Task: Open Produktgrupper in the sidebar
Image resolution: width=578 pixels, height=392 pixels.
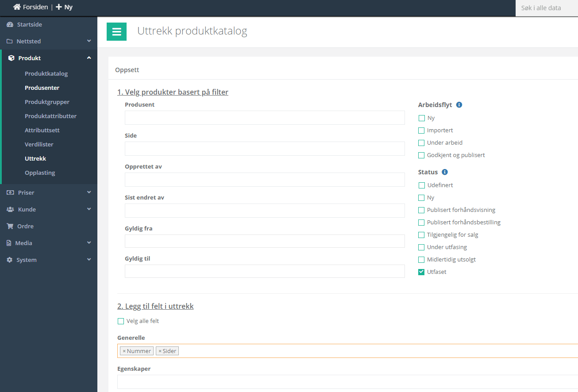Action: click(47, 102)
